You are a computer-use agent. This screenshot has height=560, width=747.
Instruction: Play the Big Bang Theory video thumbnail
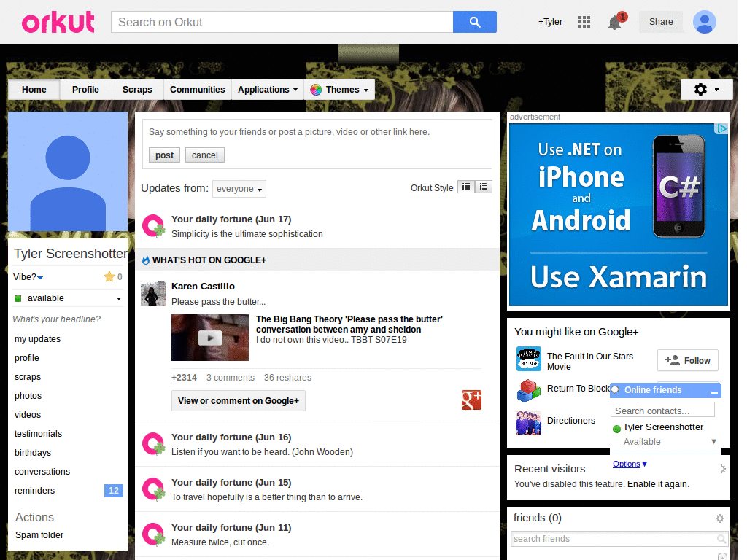coord(209,338)
